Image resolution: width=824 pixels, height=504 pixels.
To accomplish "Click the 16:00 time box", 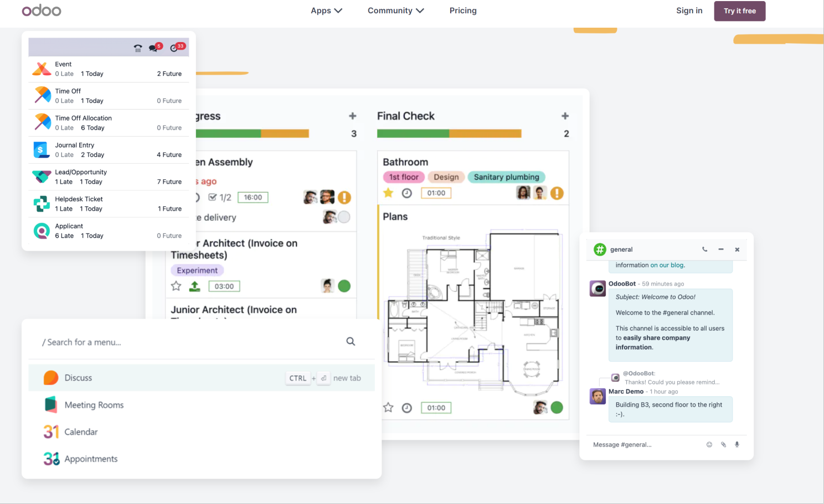I will click(253, 198).
